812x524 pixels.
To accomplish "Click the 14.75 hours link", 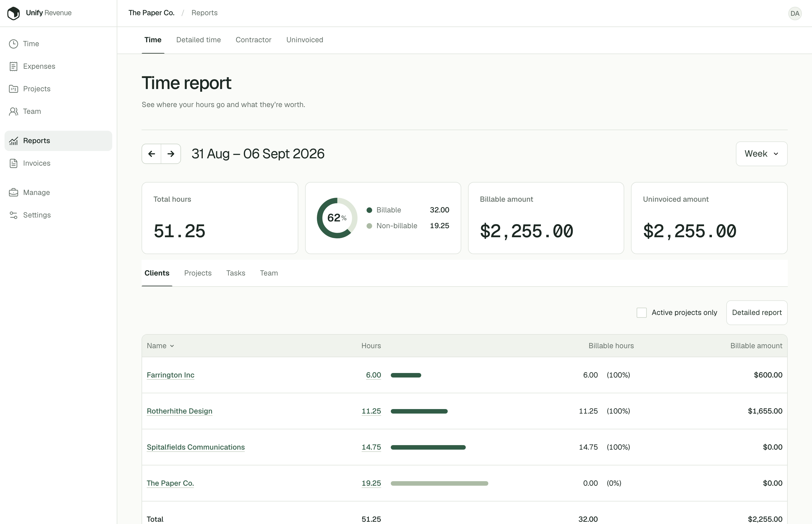I will 371,447.
